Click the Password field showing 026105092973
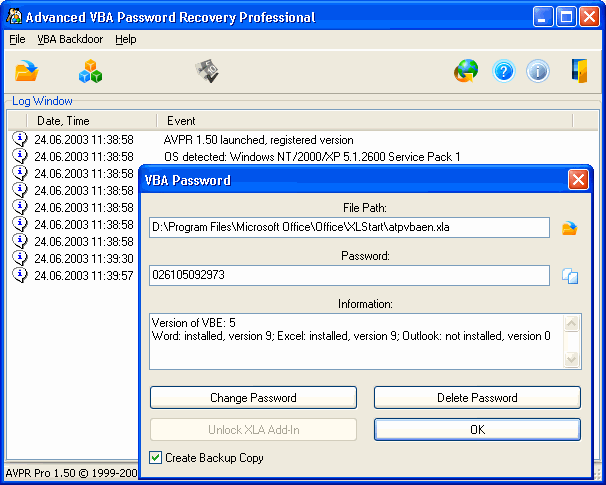The image size is (606, 485). (349, 275)
